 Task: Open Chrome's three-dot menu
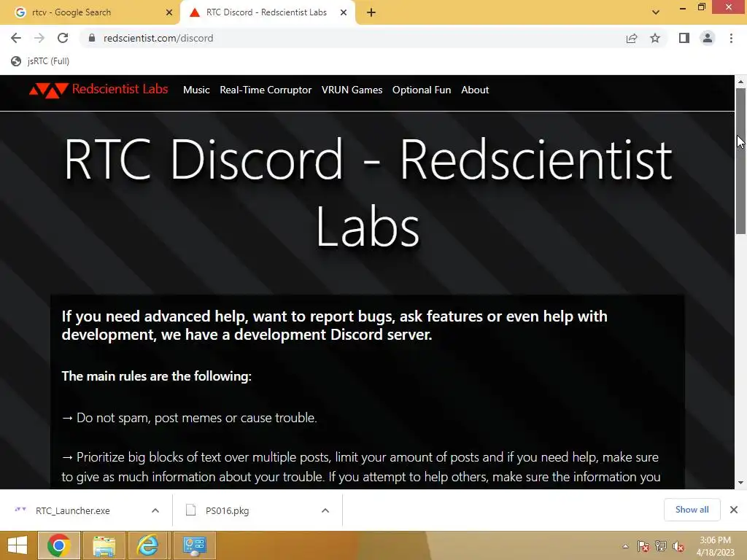(731, 38)
